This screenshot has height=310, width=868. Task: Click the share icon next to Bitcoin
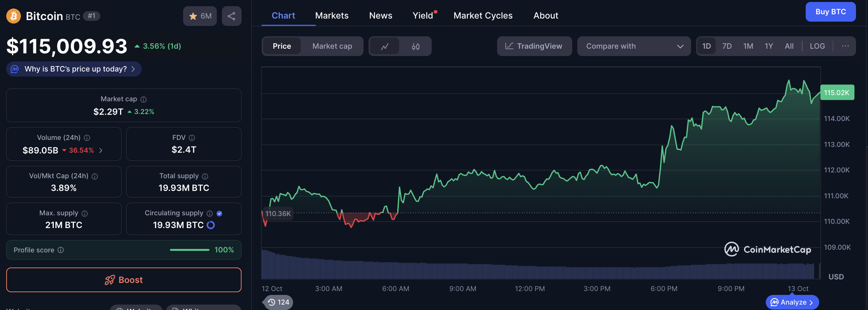click(x=232, y=16)
